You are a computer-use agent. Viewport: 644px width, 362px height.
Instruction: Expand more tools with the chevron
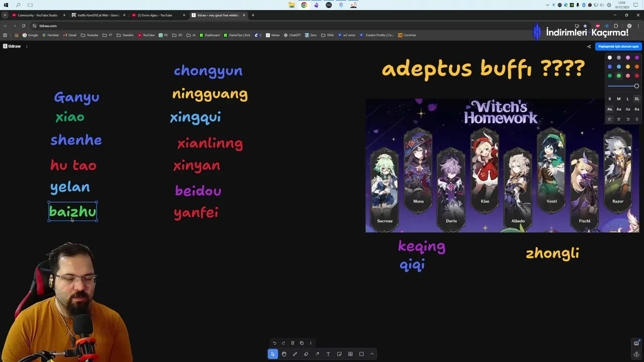372,354
